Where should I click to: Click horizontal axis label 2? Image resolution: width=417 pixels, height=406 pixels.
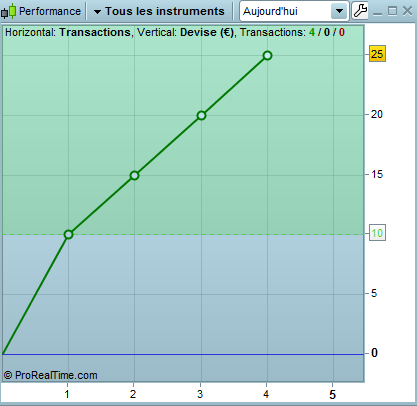point(133,394)
